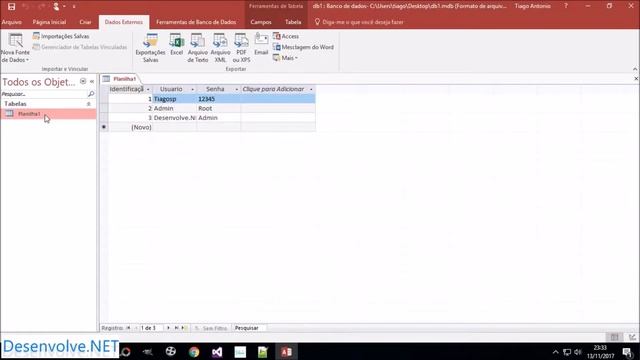
Task: Open the Help question mark
Action: [566, 6]
